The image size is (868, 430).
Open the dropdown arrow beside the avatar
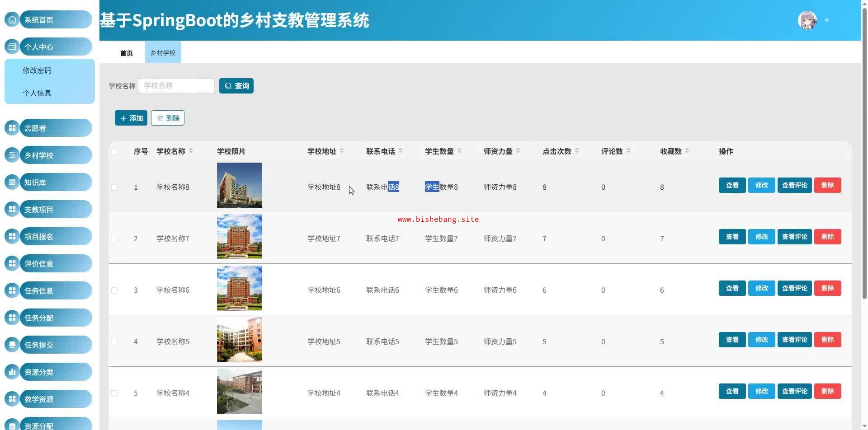coord(827,20)
